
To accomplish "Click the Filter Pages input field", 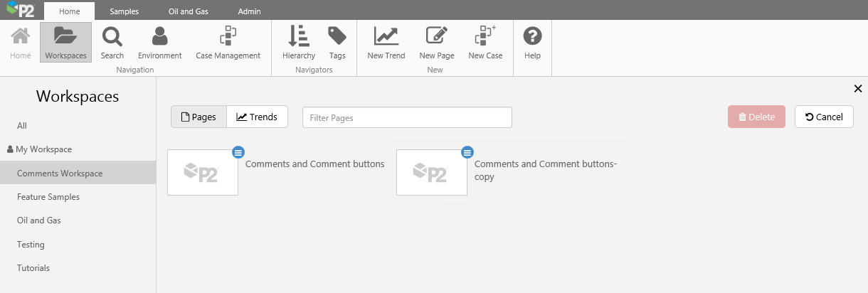I will [407, 117].
